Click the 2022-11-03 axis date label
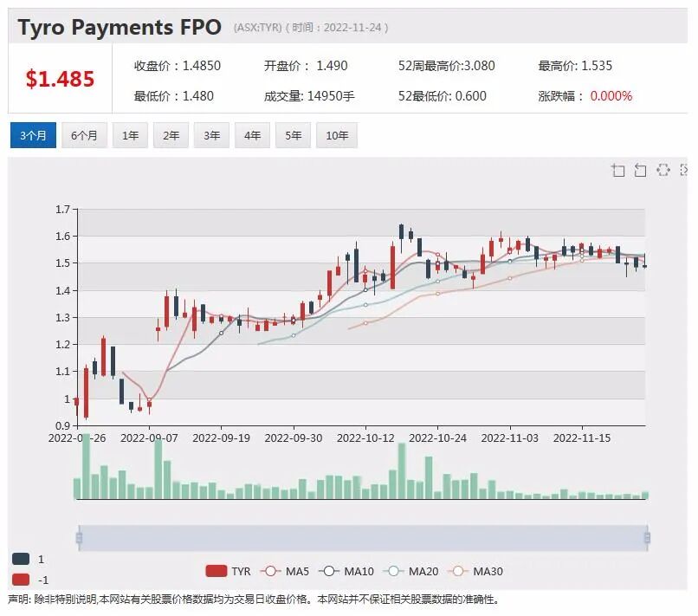 510,438
